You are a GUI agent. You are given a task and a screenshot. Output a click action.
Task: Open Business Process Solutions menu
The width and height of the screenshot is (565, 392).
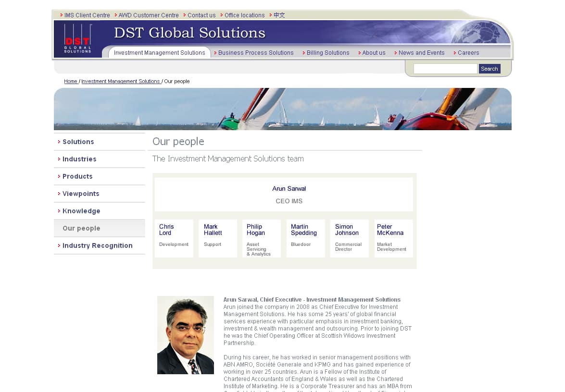point(255,53)
